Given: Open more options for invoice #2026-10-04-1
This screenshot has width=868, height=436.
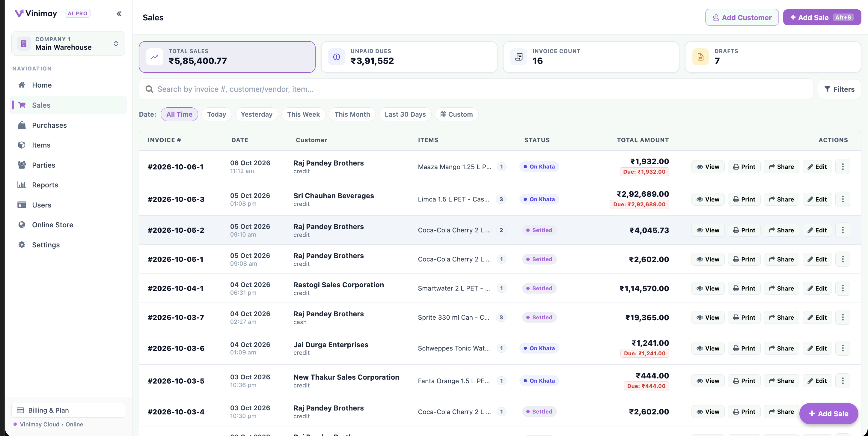Looking at the screenshot, I should 843,288.
